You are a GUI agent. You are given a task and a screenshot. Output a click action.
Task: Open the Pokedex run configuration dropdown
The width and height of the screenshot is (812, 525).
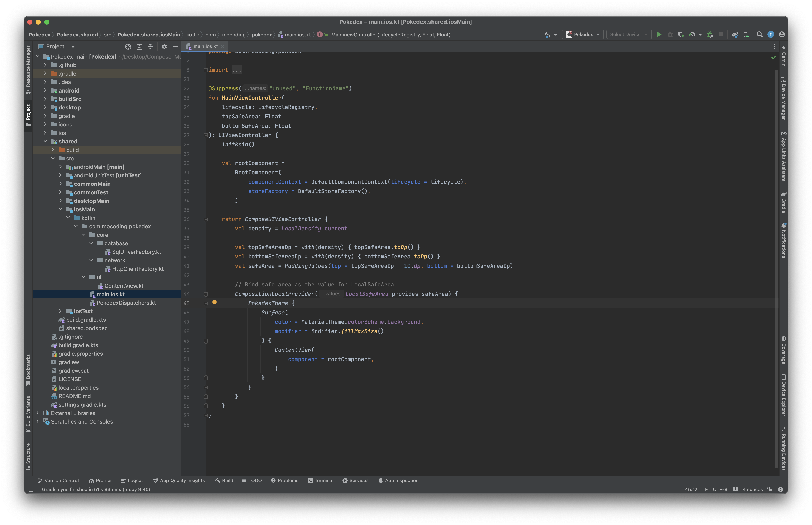coord(582,34)
